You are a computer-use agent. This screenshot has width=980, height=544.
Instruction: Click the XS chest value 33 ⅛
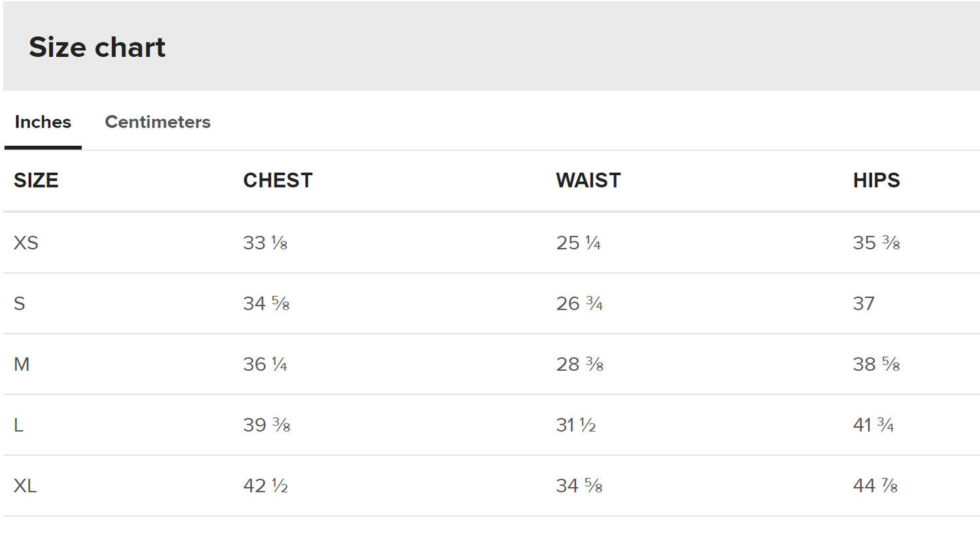(265, 243)
